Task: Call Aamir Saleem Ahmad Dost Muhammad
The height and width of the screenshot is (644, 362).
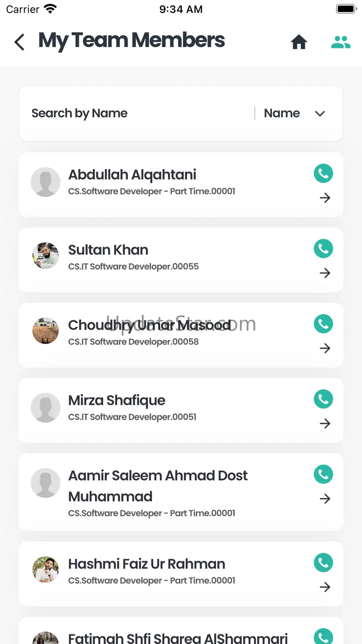Action: (323, 475)
